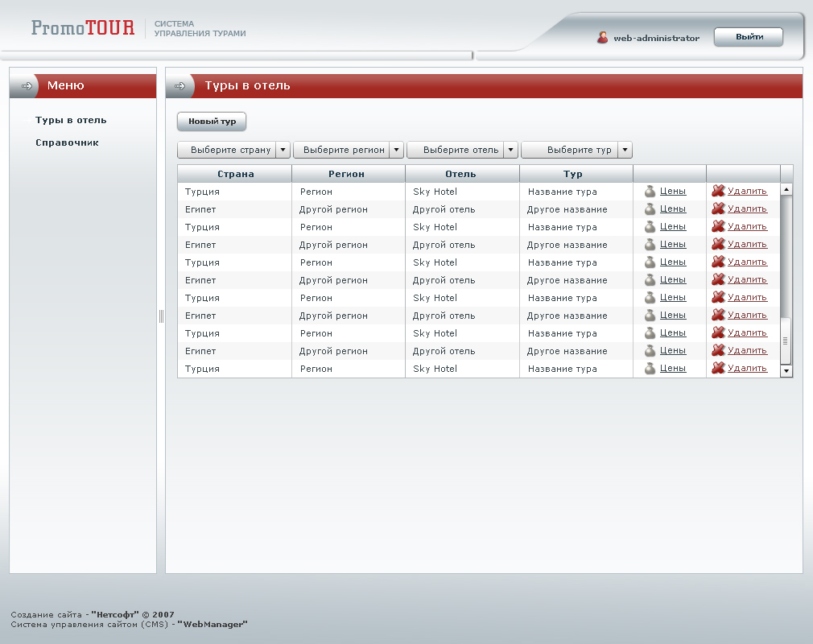Image resolution: width=813 pixels, height=644 pixels.
Task: Click the money bag icon in the third Турция row
Action: coord(650,262)
